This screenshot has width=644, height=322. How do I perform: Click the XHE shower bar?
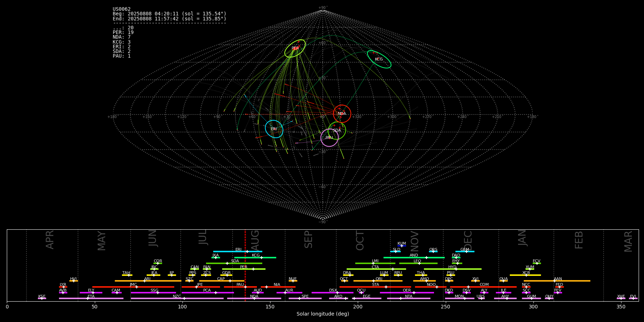click(x=621, y=298)
